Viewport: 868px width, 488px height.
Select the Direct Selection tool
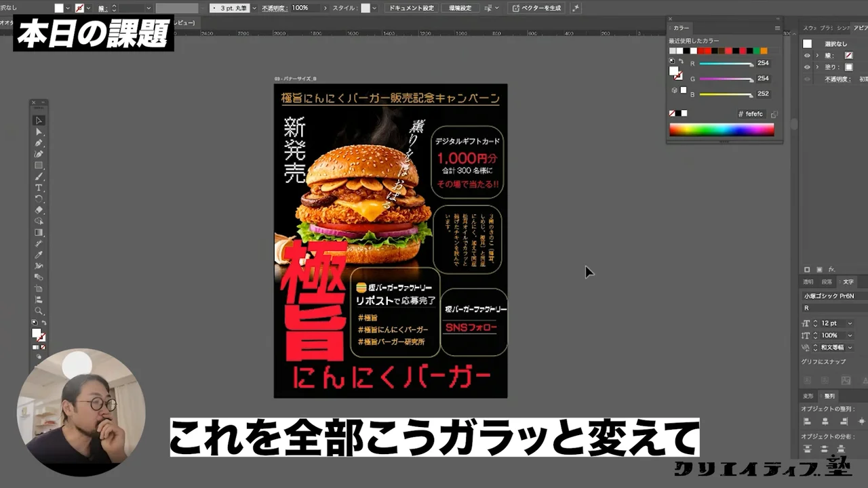point(39,131)
